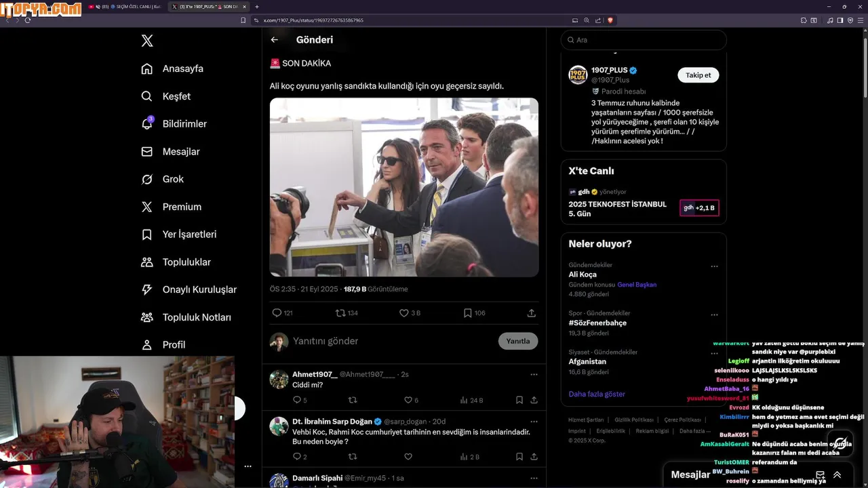
Task: Open the post's photo of the ballot box
Action: (x=404, y=187)
